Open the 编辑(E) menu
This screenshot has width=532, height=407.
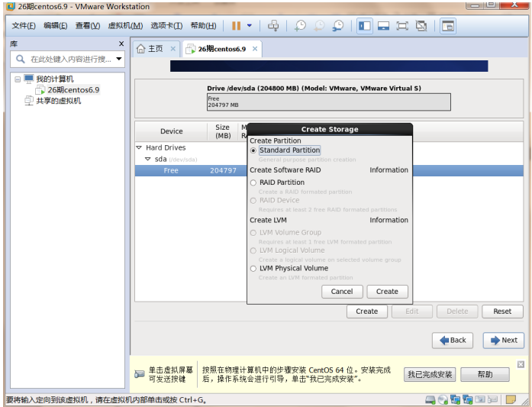[x=55, y=26]
